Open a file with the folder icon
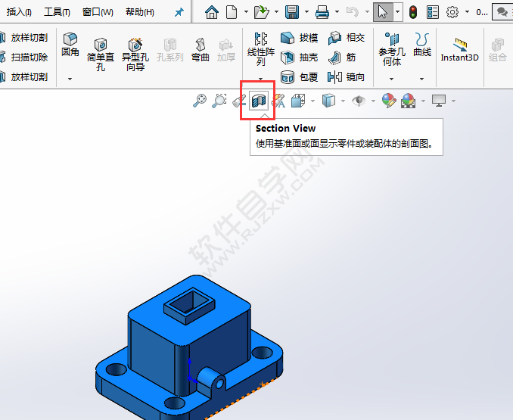The height and width of the screenshot is (420, 513). pyautogui.click(x=262, y=12)
